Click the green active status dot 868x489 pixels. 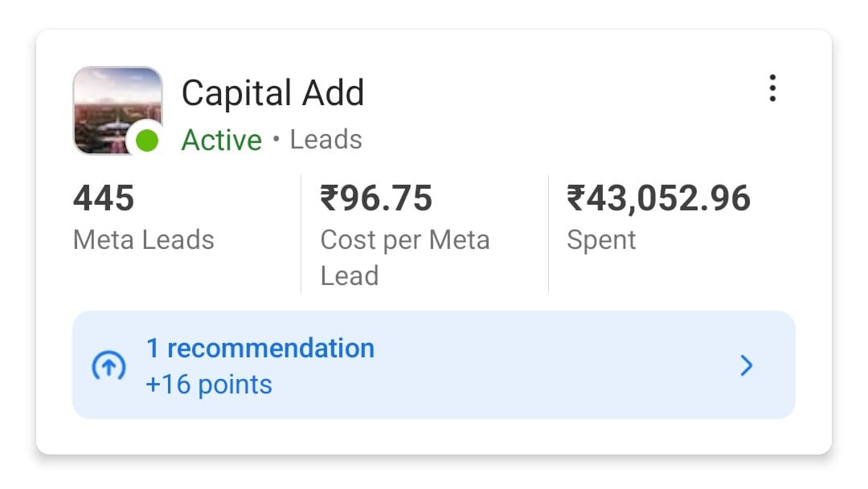point(147,140)
